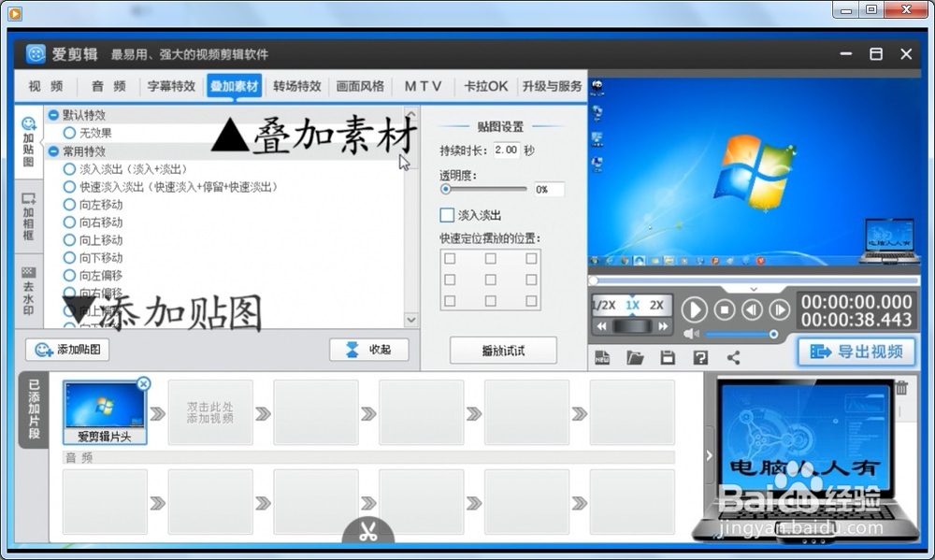Viewport: 935px width, 560px height.
Task: Click the 添加贴图 button
Action: pos(67,350)
